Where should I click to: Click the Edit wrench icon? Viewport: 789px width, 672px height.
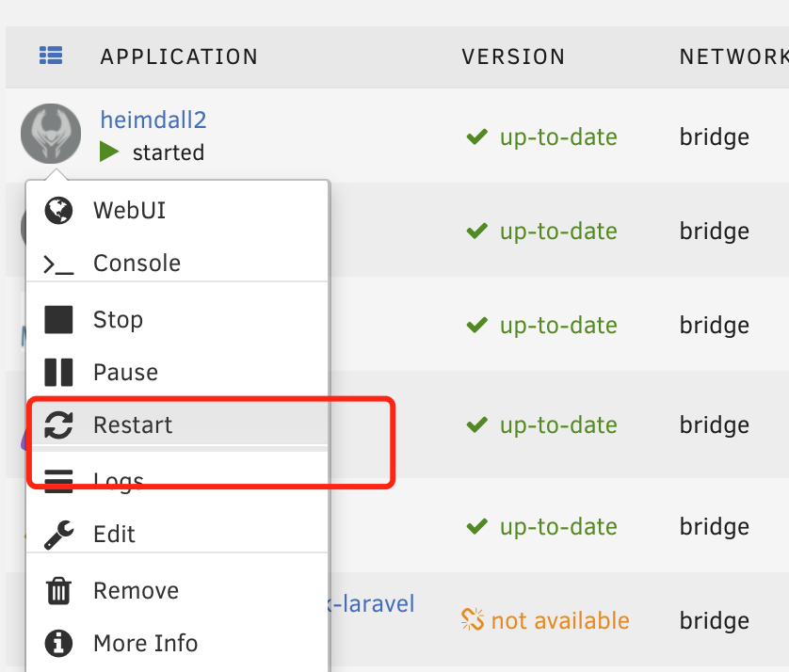click(x=58, y=535)
